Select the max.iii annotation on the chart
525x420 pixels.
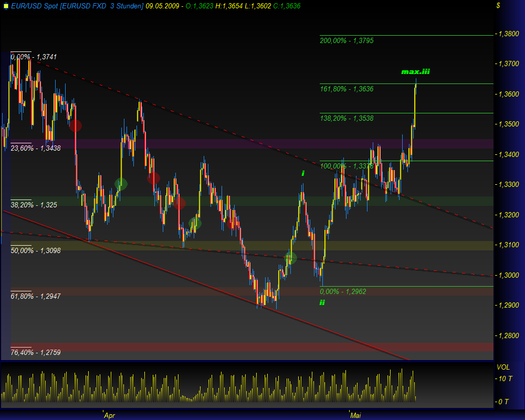[x=415, y=72]
